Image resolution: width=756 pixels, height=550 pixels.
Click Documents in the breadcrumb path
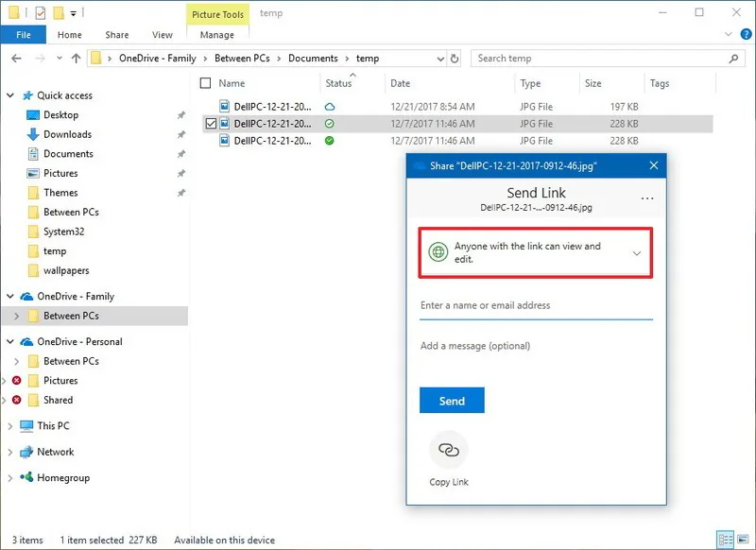[x=313, y=59]
